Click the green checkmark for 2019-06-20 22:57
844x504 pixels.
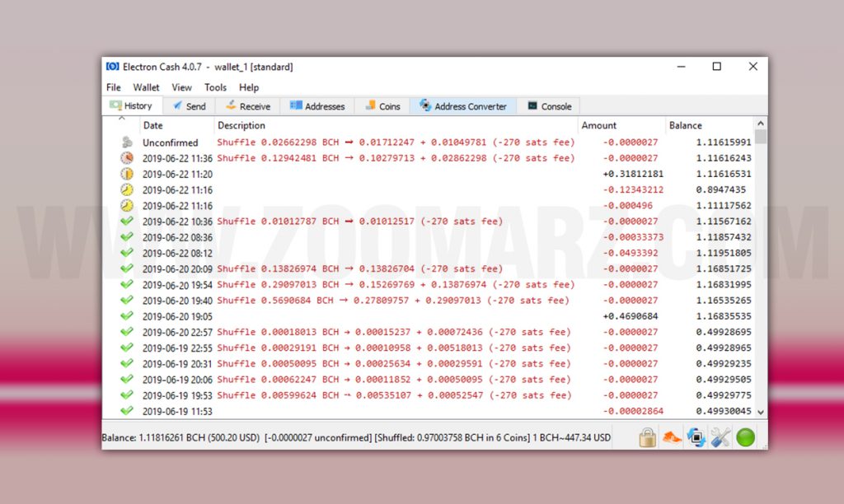coord(127,332)
